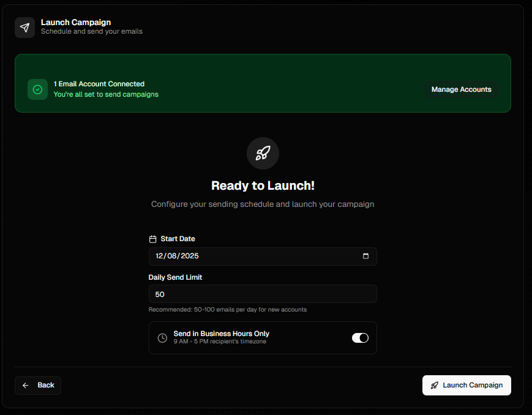Select the month segment of the Start Date
Viewport: 532px width, 415px height.
(160, 256)
